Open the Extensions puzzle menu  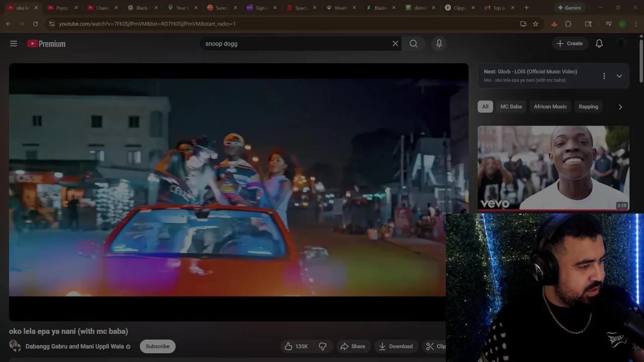coord(569,24)
